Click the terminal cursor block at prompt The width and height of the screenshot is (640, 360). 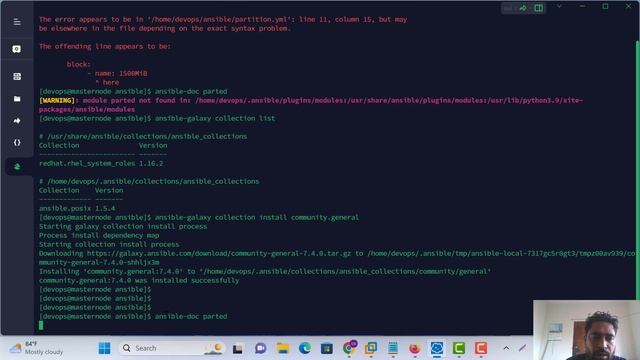pyautogui.click(x=41, y=325)
